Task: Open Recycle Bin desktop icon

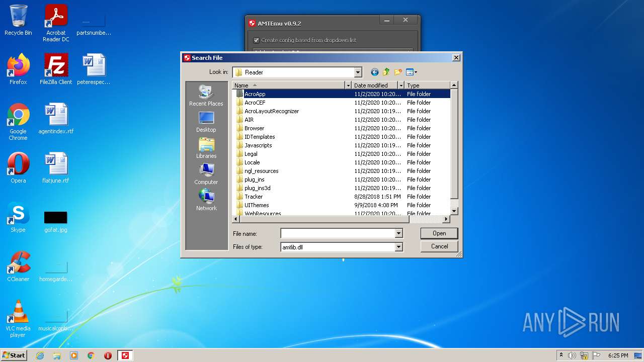Action: coord(18,20)
